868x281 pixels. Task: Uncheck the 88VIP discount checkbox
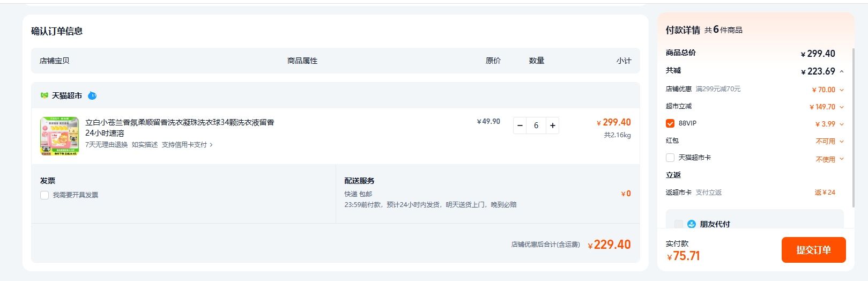click(670, 123)
